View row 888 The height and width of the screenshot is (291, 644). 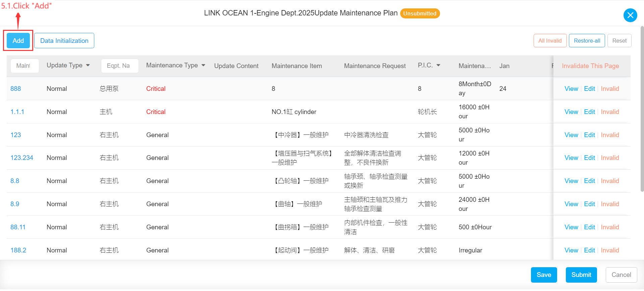571,89
